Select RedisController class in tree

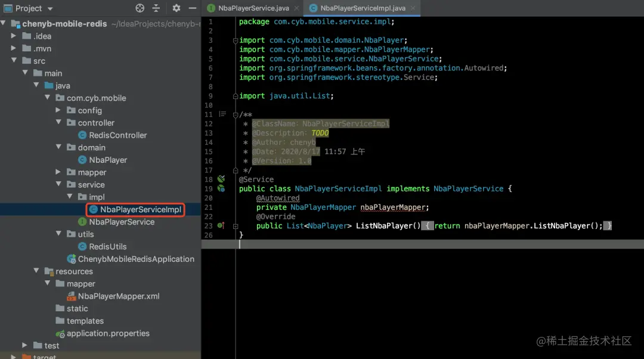[x=118, y=135]
